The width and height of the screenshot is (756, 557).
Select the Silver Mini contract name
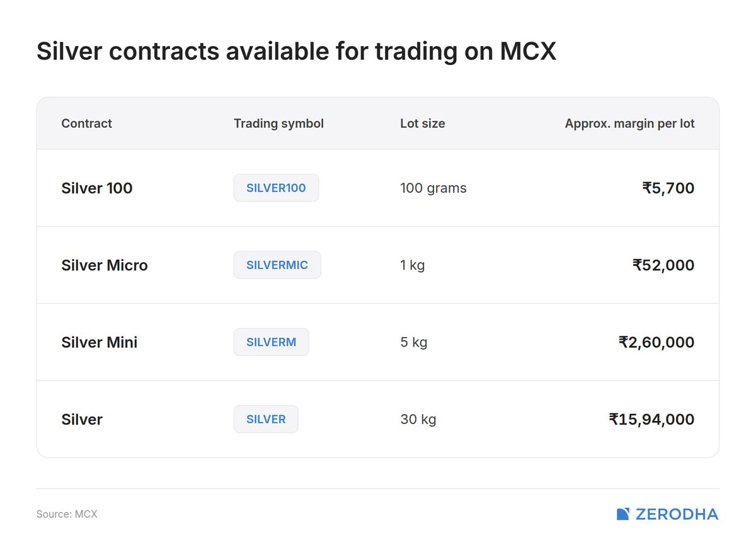100,342
